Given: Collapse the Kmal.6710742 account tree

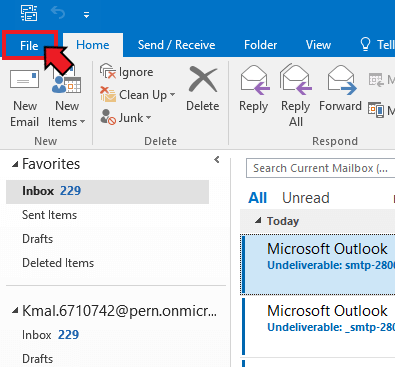Looking at the screenshot, I should (x=15, y=311).
